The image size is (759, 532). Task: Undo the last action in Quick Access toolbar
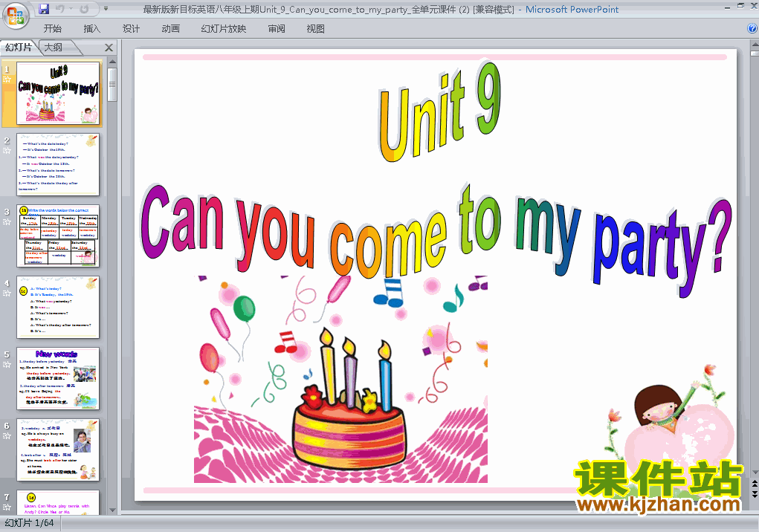click(60, 9)
